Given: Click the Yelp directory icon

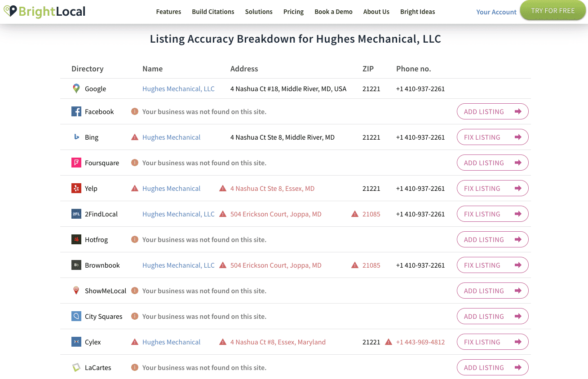Looking at the screenshot, I should click(76, 189).
